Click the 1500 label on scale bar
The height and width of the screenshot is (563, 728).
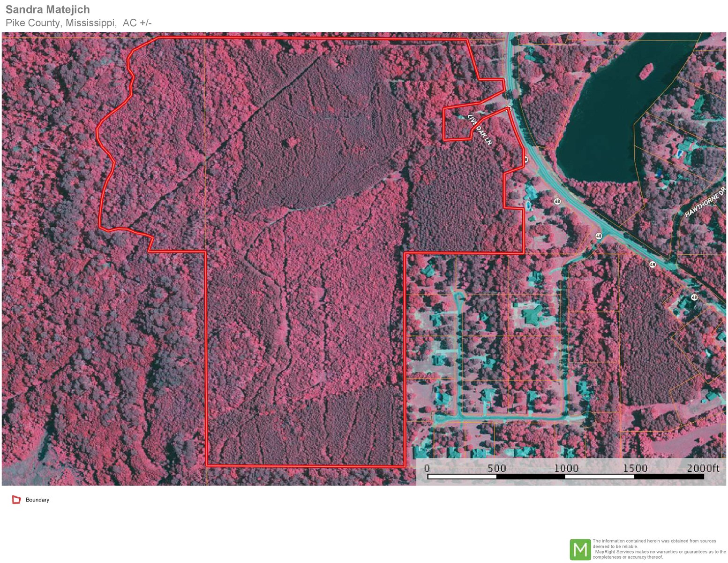[x=635, y=468]
